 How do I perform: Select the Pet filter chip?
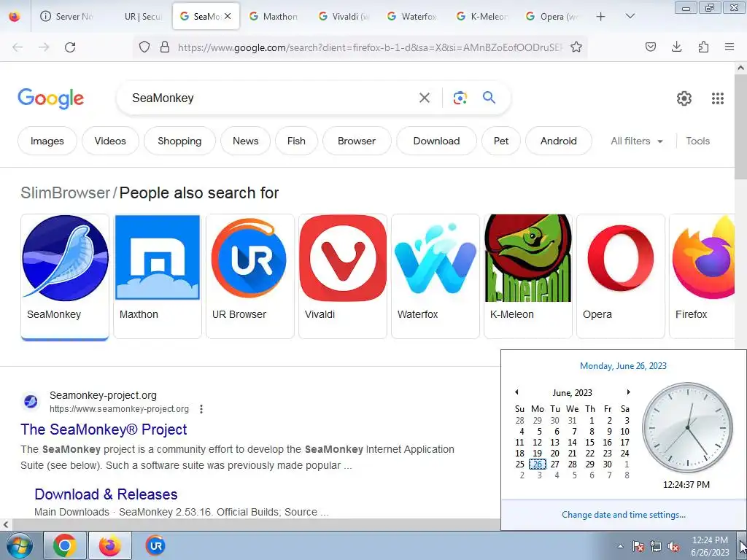point(500,141)
